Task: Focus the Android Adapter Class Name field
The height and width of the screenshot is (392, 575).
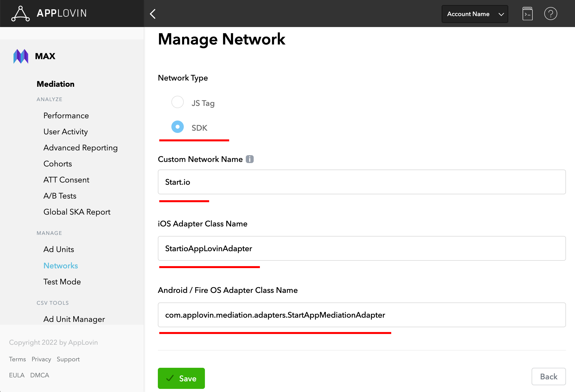Action: (362, 315)
